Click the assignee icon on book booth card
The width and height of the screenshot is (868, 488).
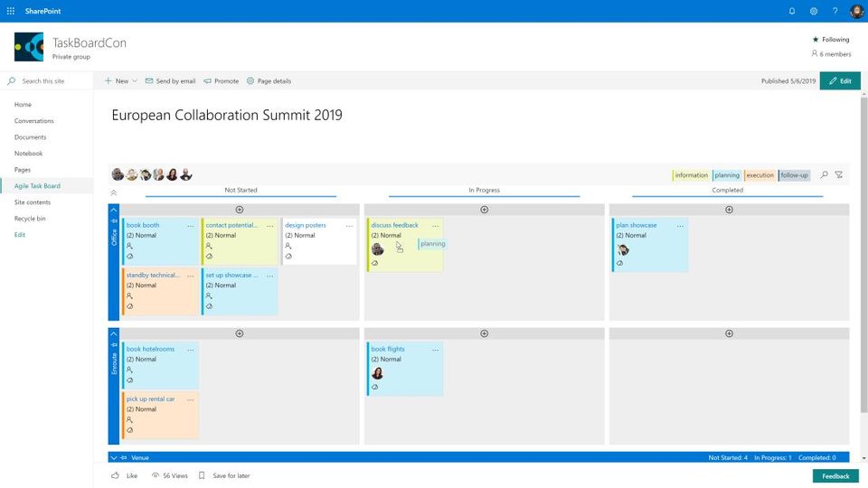pos(129,246)
